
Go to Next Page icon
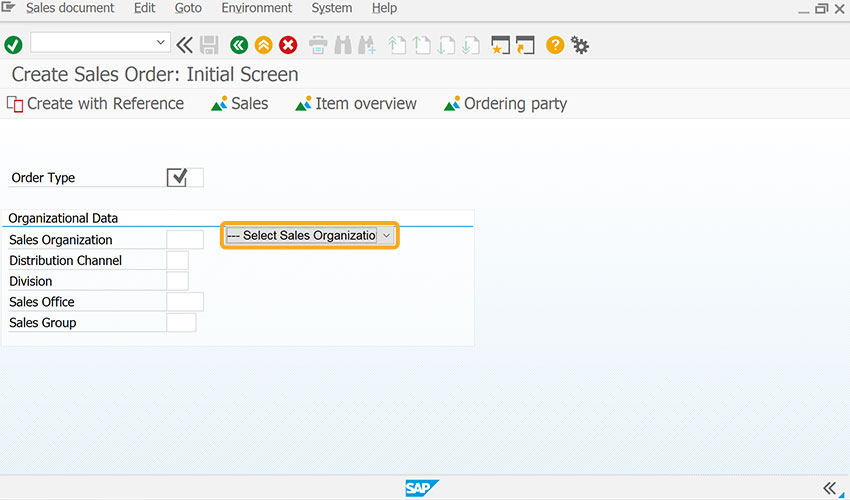tap(446, 45)
